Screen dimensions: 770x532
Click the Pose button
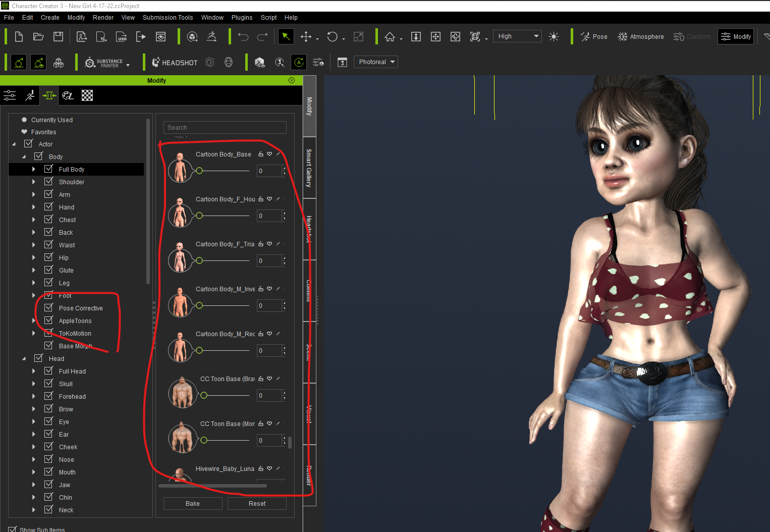click(594, 36)
